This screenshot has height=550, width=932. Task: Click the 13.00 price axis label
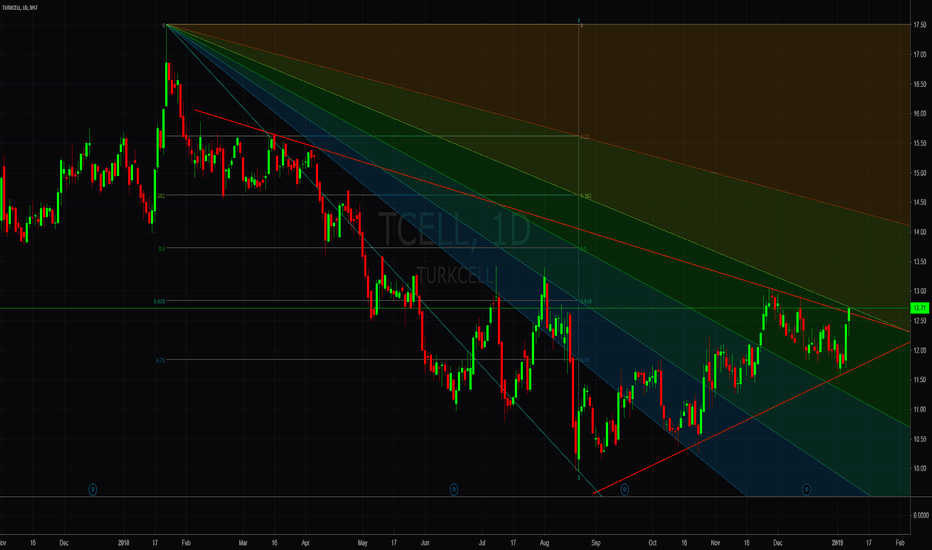tap(920, 291)
